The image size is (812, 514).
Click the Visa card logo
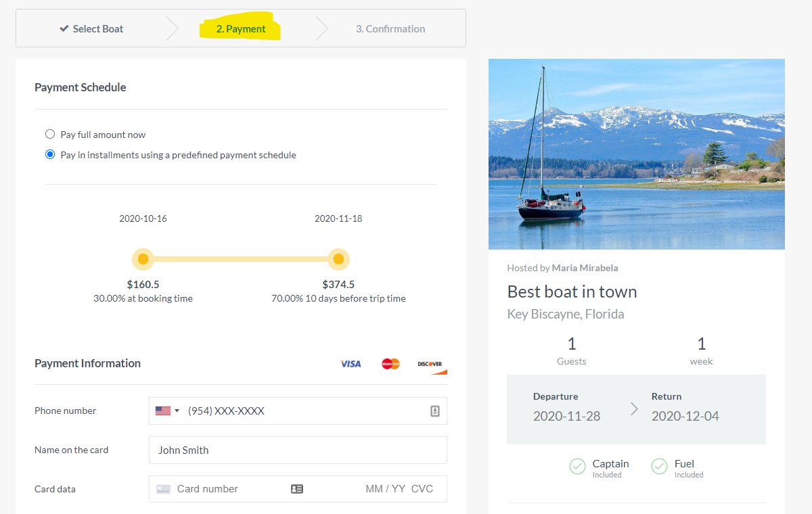351,364
